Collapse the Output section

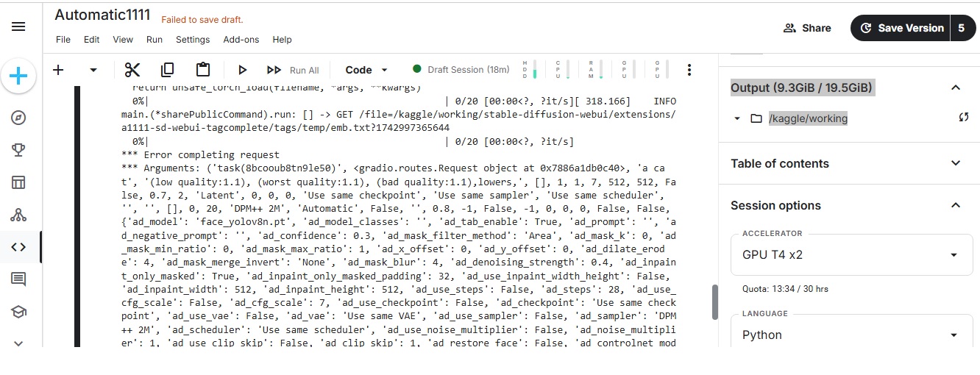click(x=956, y=88)
